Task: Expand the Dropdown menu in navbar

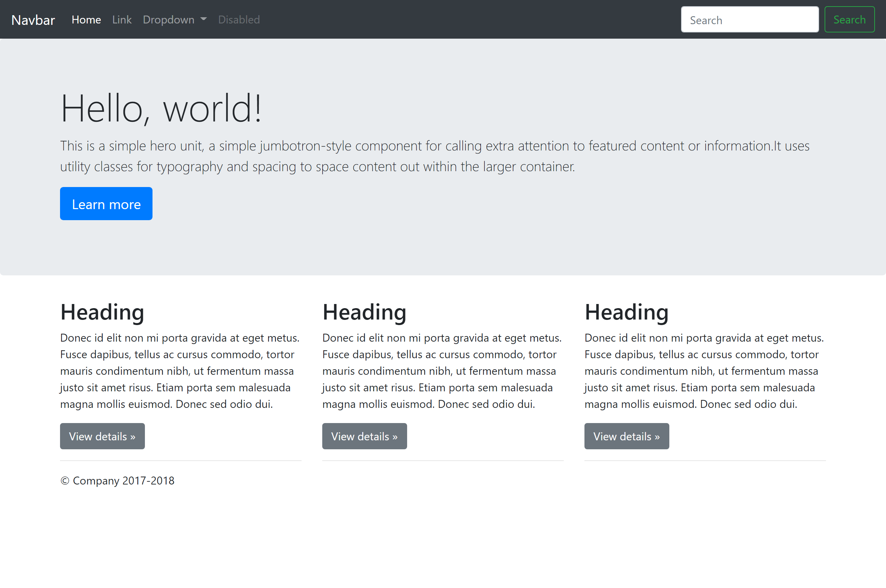Action: coord(169,20)
